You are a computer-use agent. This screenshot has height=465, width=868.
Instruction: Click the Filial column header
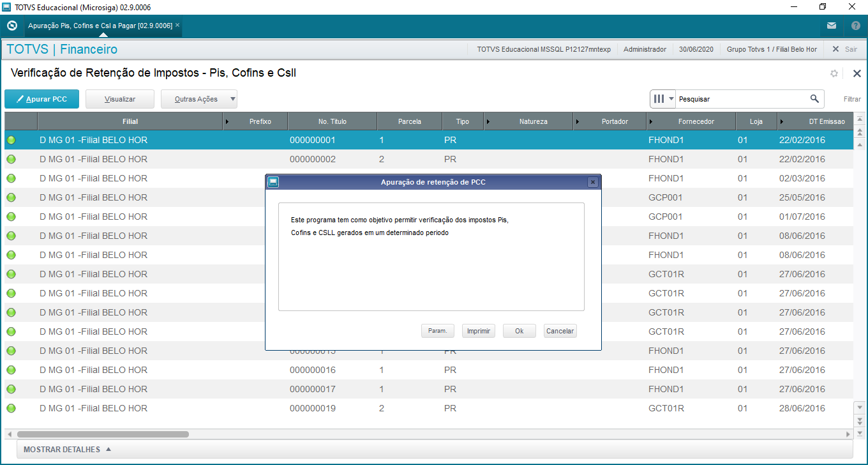[x=130, y=121]
